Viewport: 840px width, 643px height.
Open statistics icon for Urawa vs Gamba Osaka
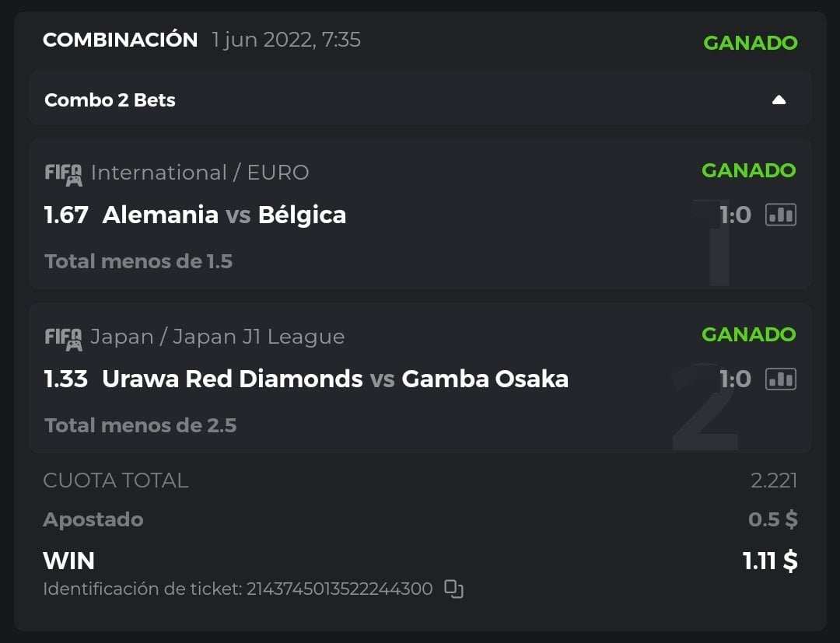780,379
